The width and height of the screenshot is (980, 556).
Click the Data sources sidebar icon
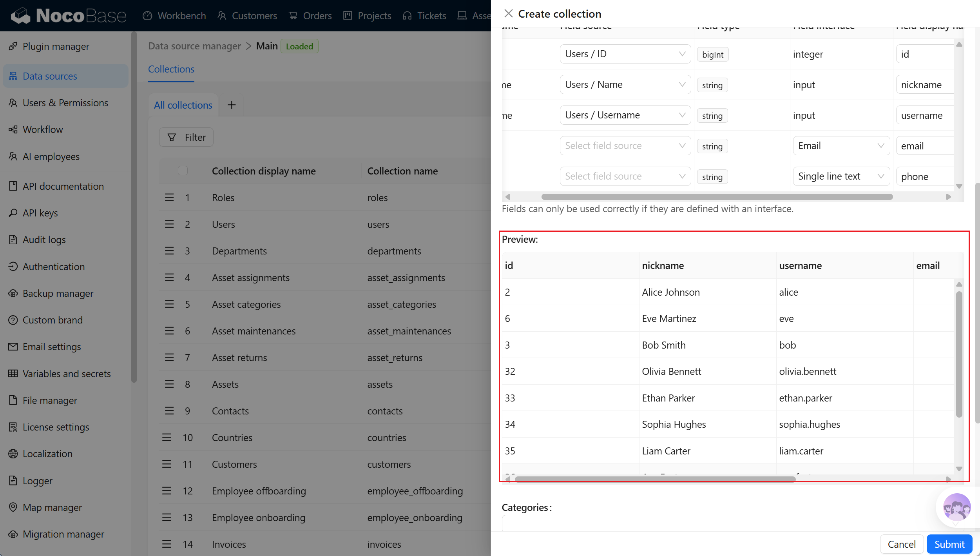[13, 76]
